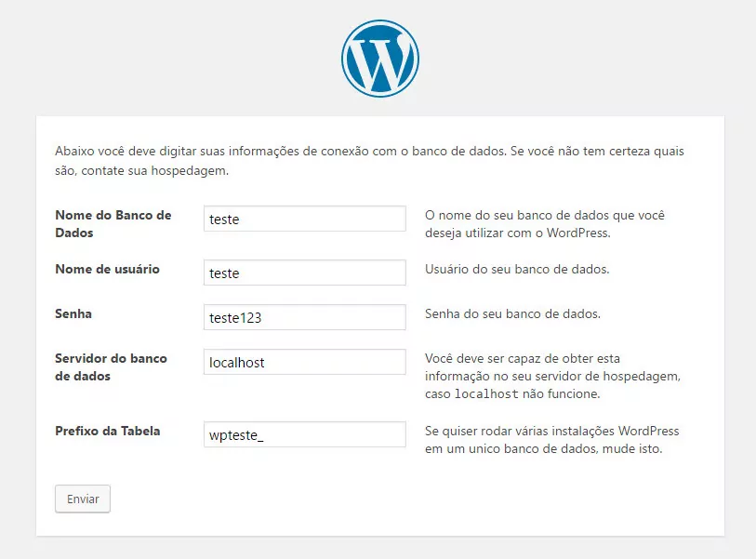
Task: Edit the Prefixo da Tabela field
Action: click(x=305, y=434)
